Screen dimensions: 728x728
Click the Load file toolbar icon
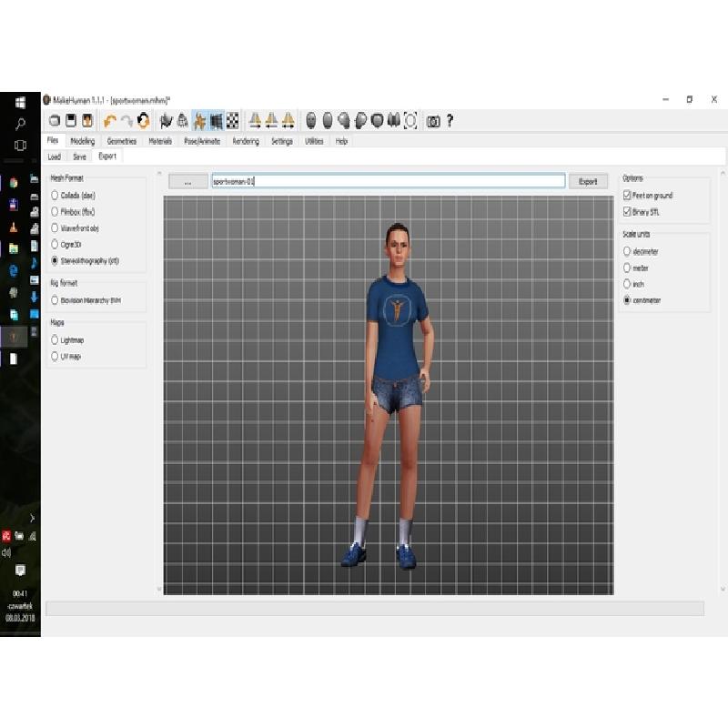55,121
